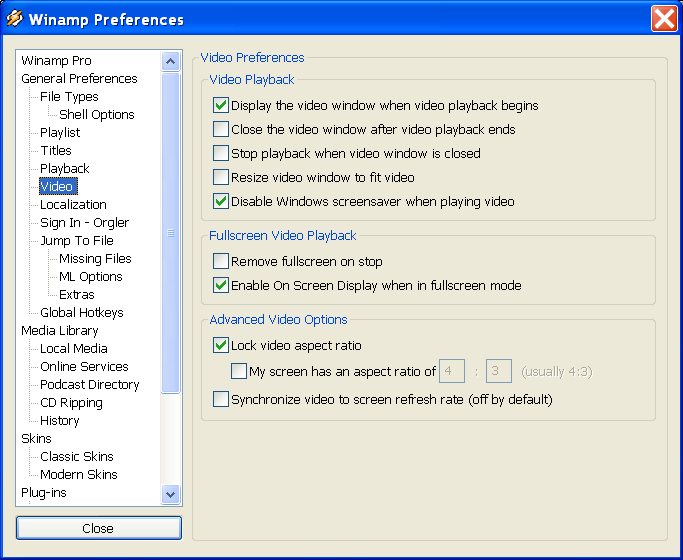Open the Playback preferences page
683x560 pixels.
[x=64, y=168]
